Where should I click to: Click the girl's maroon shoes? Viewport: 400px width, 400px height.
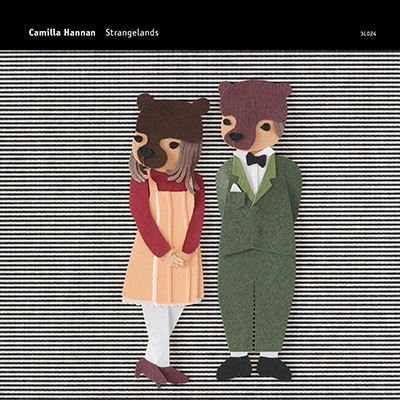click(161, 372)
